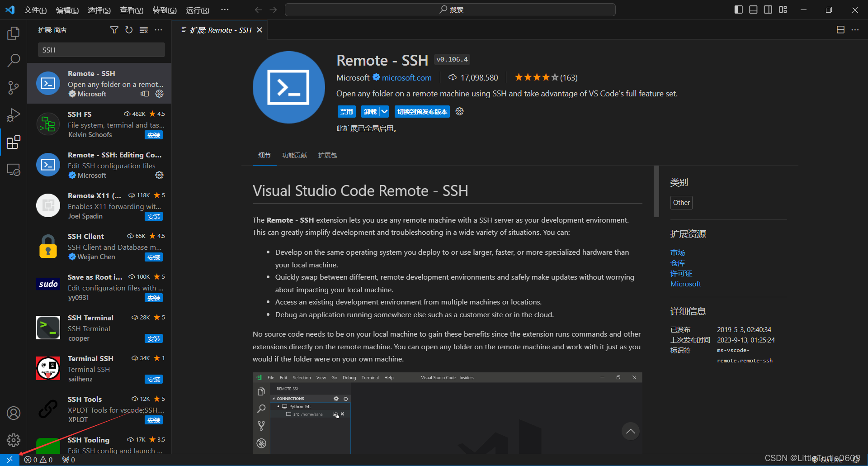Open Extensions view in activity bar
This screenshot has height=466, width=868.
(x=14, y=143)
